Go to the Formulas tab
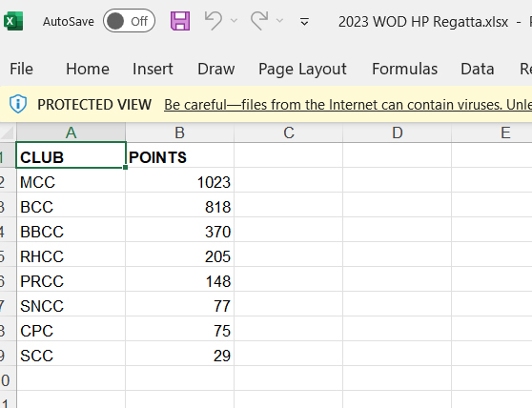Viewport: 532px width, 408px height. click(x=405, y=69)
